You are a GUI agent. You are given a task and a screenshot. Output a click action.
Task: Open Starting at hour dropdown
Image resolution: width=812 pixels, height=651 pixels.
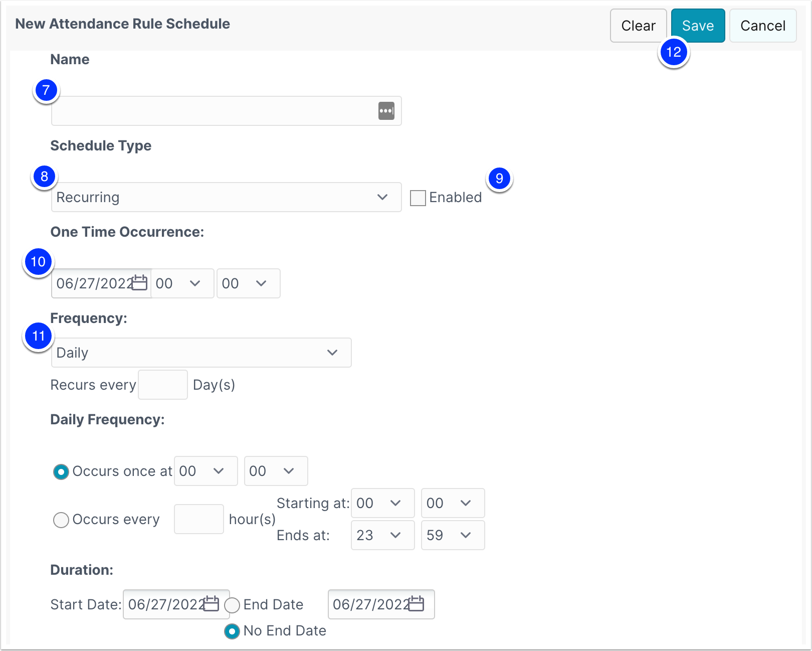(x=383, y=503)
